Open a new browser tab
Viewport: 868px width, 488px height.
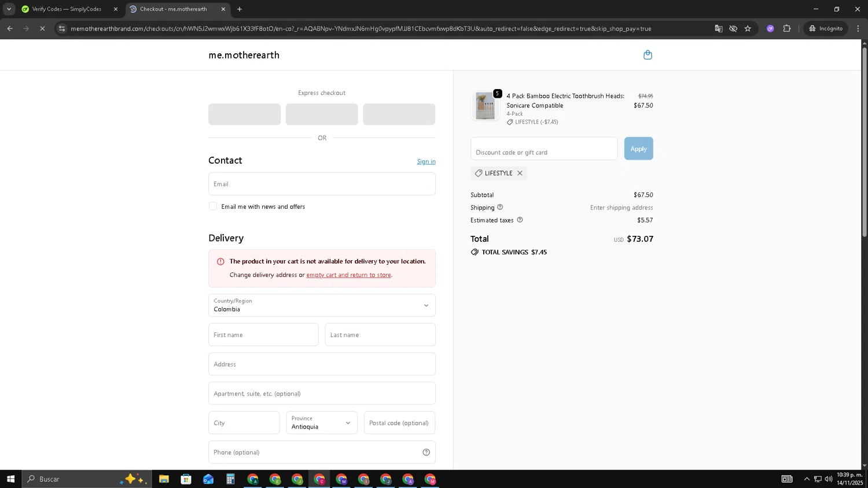coord(240,9)
